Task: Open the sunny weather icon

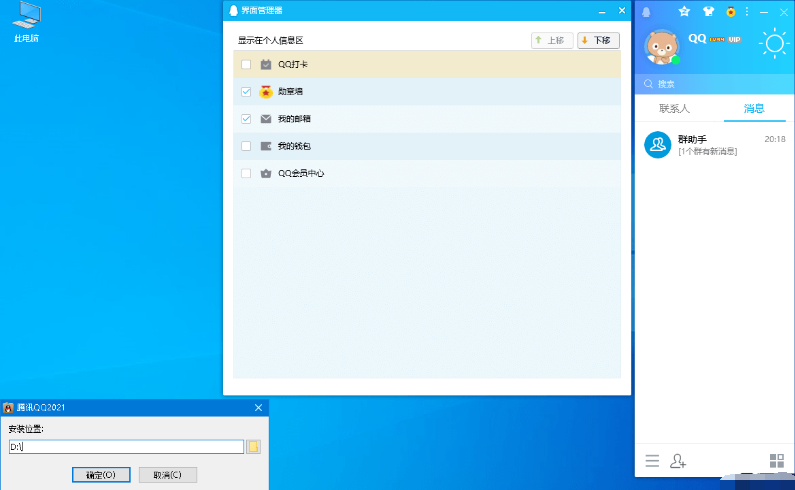Action: tap(774, 43)
